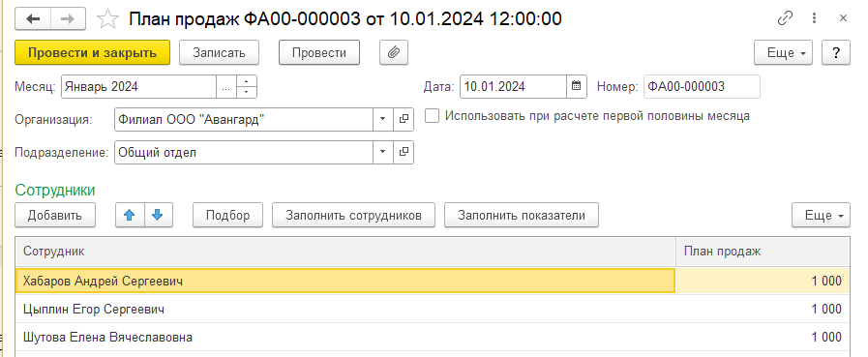Copy link to document with chain icon
Image resolution: width=868 pixels, height=357 pixels.
coord(785,18)
